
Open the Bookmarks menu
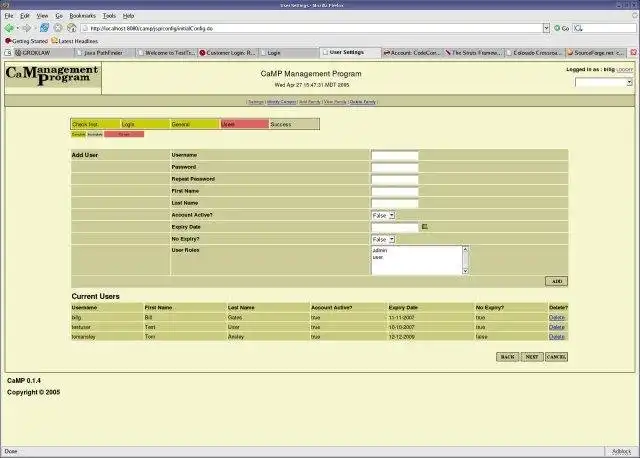pyautogui.click(x=82, y=16)
